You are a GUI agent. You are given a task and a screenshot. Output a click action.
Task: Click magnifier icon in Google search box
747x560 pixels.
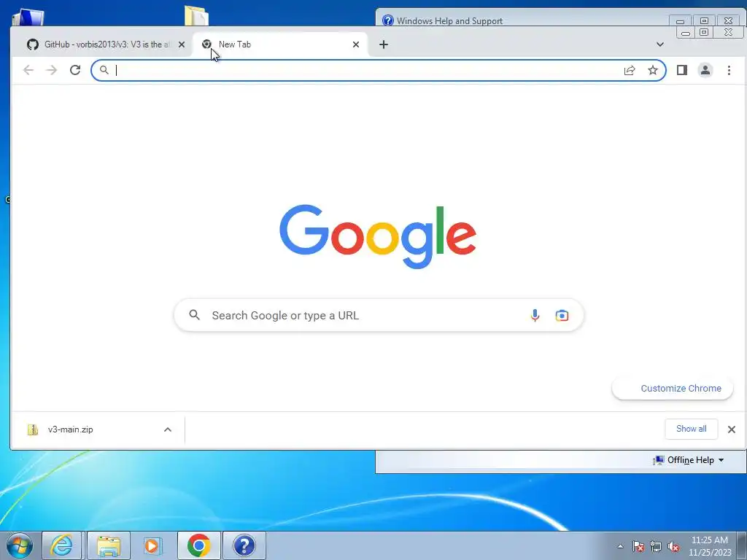coord(194,315)
